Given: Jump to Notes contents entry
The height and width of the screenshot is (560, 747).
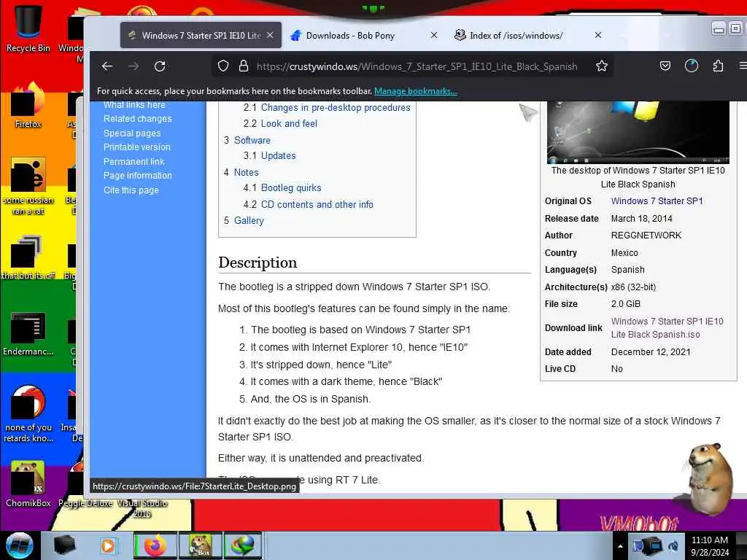Looking at the screenshot, I should (247, 172).
